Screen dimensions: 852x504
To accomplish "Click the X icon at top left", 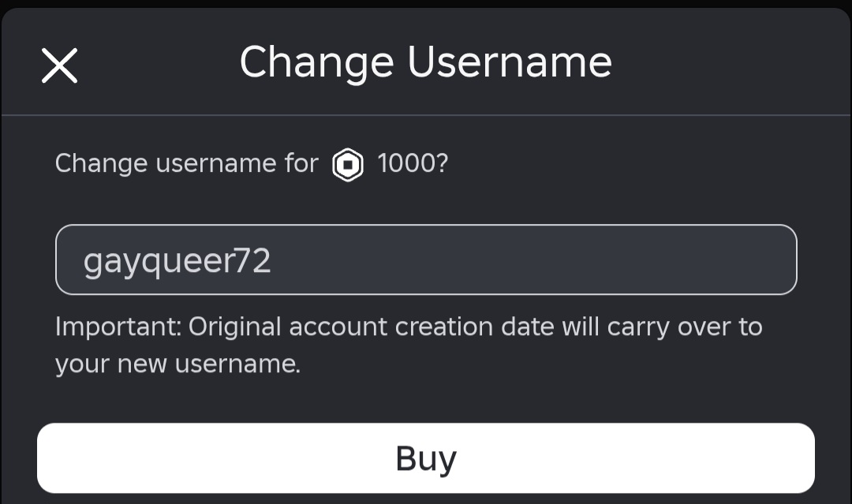I will coord(60,65).
